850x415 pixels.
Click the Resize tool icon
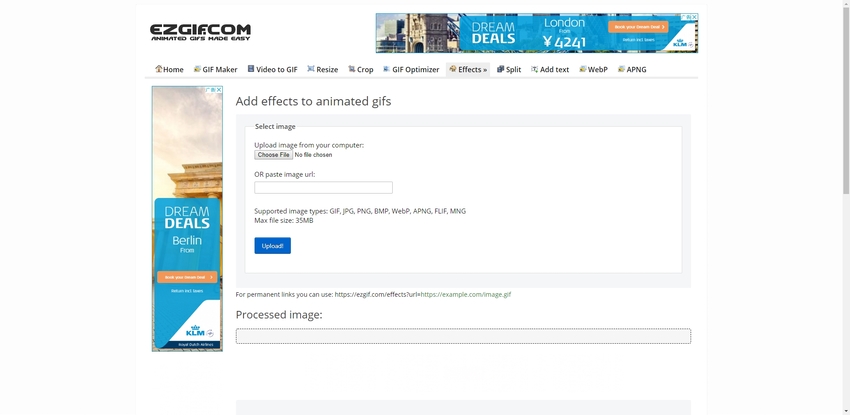(311, 69)
